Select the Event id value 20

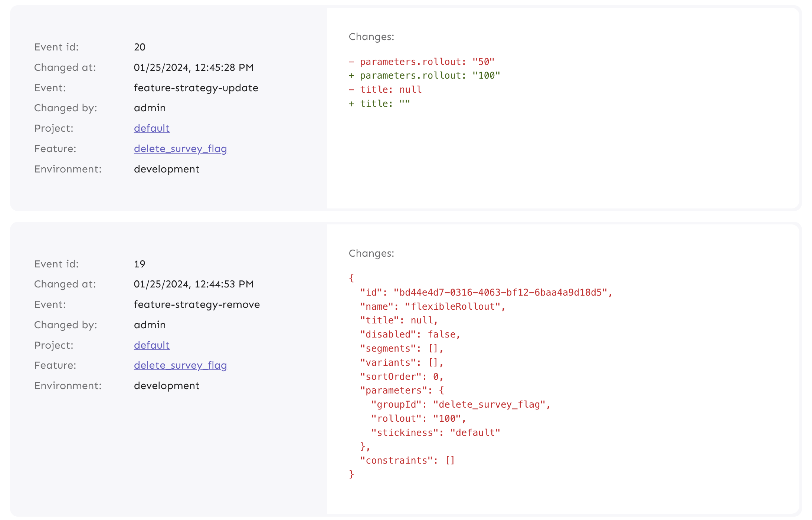[x=140, y=47]
